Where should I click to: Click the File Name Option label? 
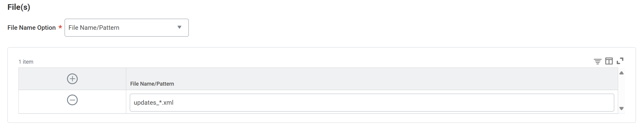pos(32,28)
